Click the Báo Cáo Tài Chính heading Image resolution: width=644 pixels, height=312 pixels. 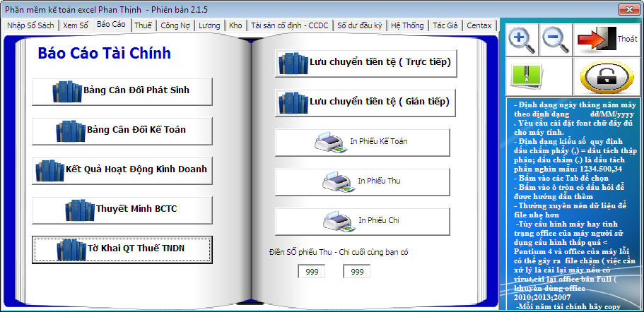[x=105, y=54]
